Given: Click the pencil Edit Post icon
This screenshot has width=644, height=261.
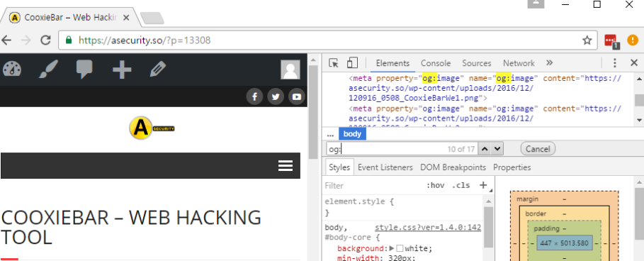Looking at the screenshot, I should 158,69.
